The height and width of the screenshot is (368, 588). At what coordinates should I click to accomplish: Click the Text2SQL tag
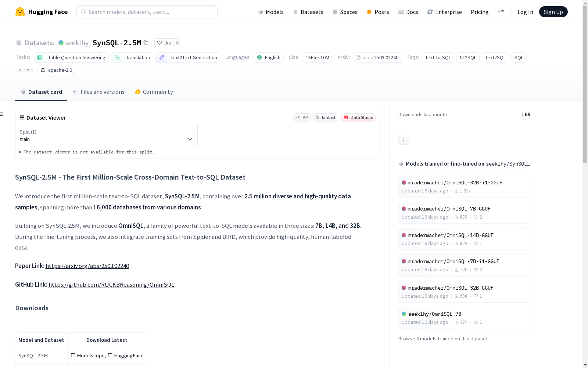pos(495,57)
